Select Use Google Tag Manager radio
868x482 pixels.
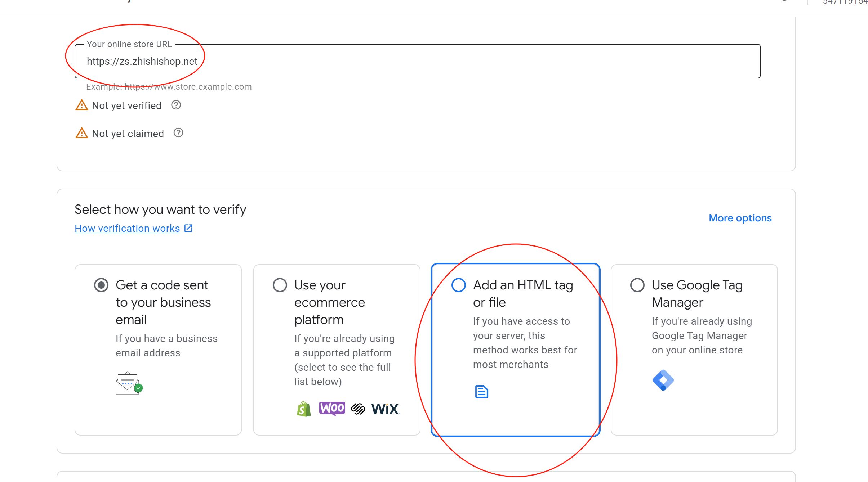637,285
